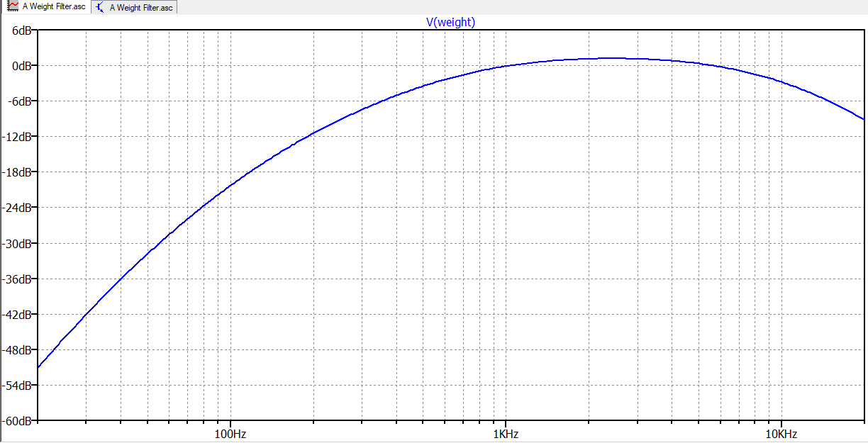The width and height of the screenshot is (868, 443).
Task: Click the 100Hz frequency axis label
Action: 229,433
